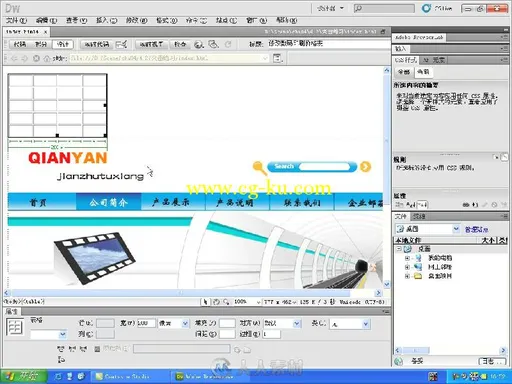Select 当前 (Current) mode in CSS panel
This screenshot has height=384, width=512.
(x=423, y=72)
